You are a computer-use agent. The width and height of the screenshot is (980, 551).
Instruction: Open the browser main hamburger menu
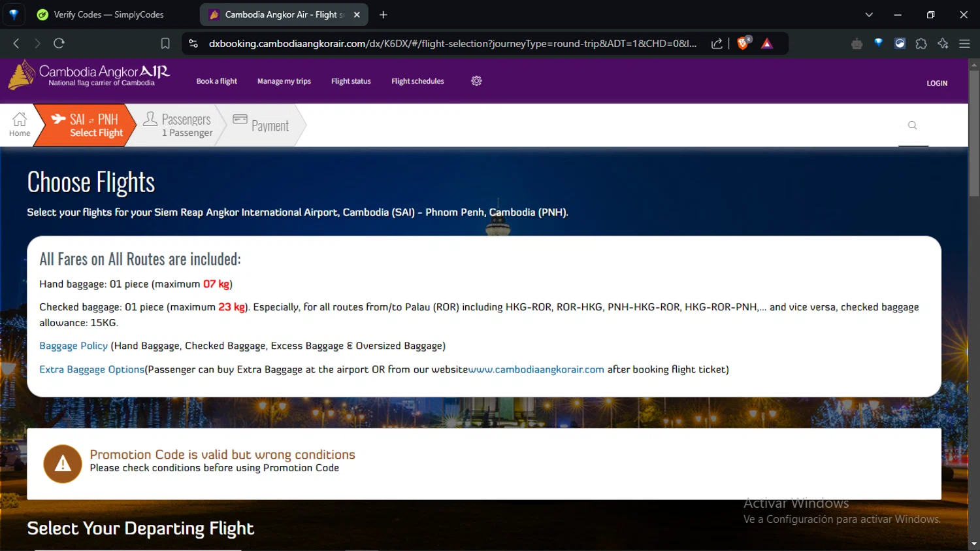click(964, 44)
